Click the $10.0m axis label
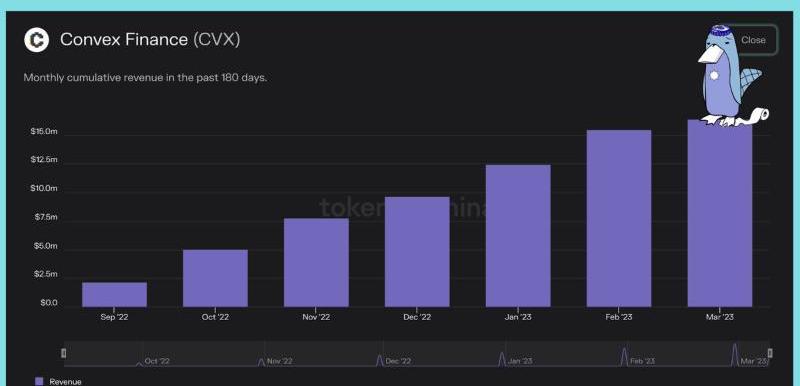This screenshot has height=386, width=800. 44,188
